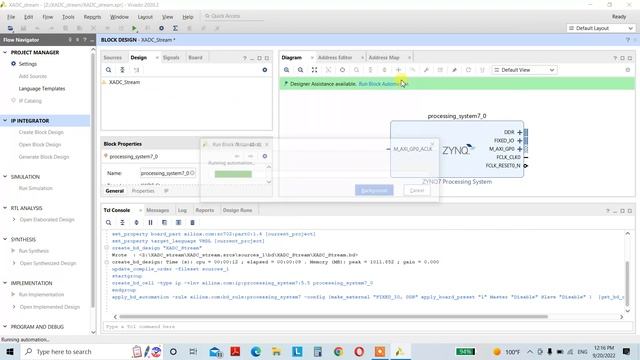Expand FIXED_IO port on Zynq block
This screenshot has width=640, height=360.
click(x=520, y=140)
